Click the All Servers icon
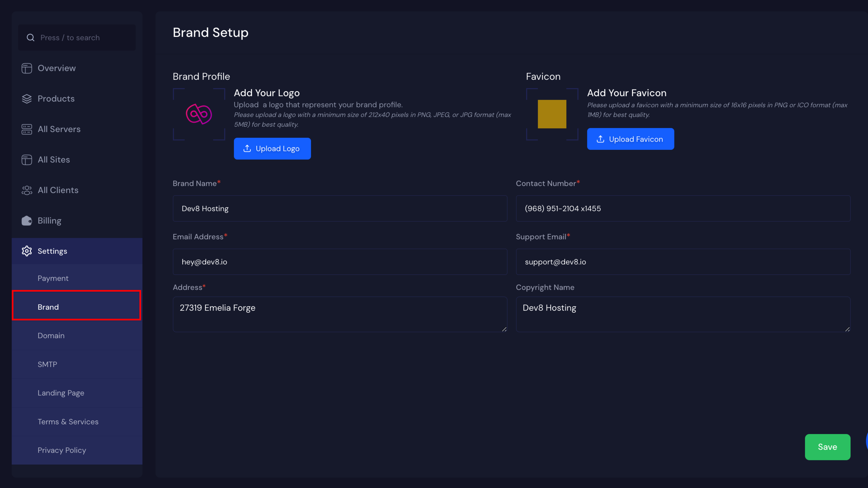This screenshot has height=488, width=868. 27,129
